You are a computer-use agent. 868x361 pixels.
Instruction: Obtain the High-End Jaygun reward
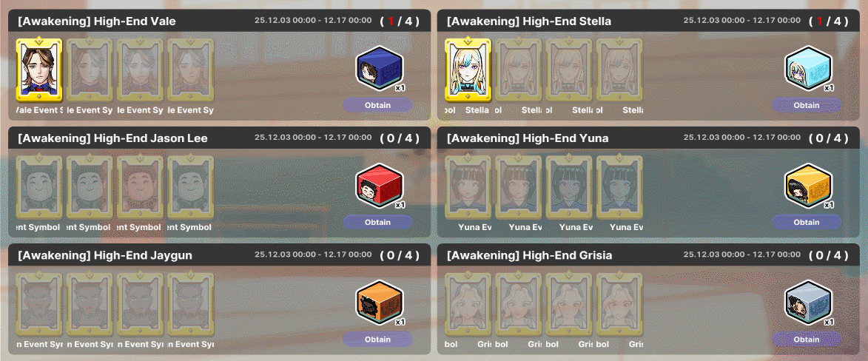(x=377, y=340)
